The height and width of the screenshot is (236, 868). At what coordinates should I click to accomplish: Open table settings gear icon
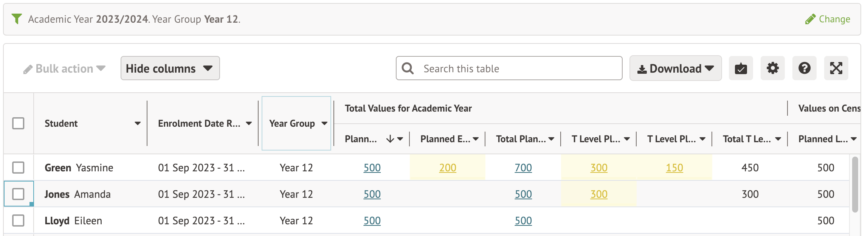[772, 68]
